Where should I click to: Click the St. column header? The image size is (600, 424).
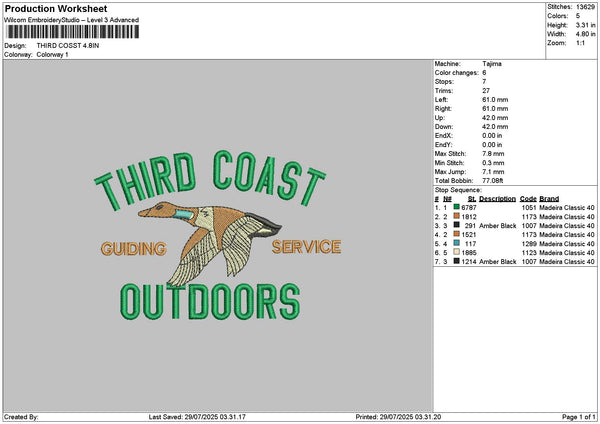[x=472, y=199]
